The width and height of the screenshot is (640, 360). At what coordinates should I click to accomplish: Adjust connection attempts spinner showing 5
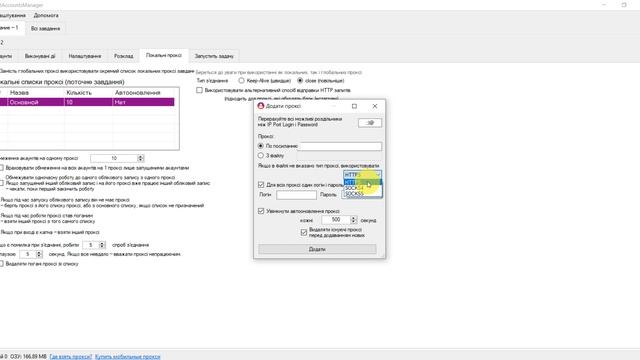(x=102, y=245)
